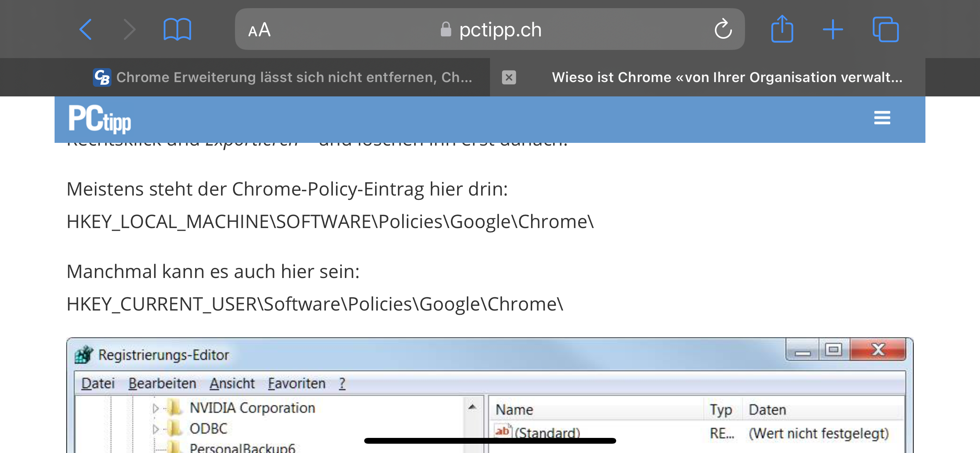Close the 'Wieso ist Chrome' tab
980x453 pixels.
pyautogui.click(x=509, y=77)
